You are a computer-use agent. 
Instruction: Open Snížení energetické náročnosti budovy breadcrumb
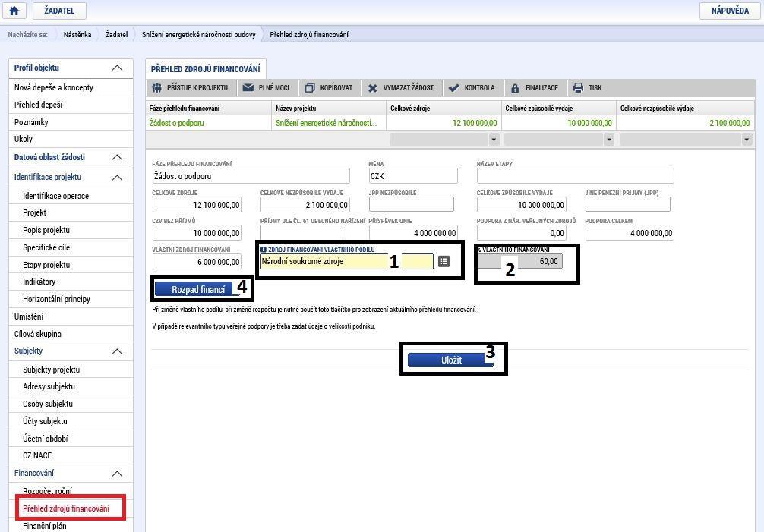click(198, 35)
